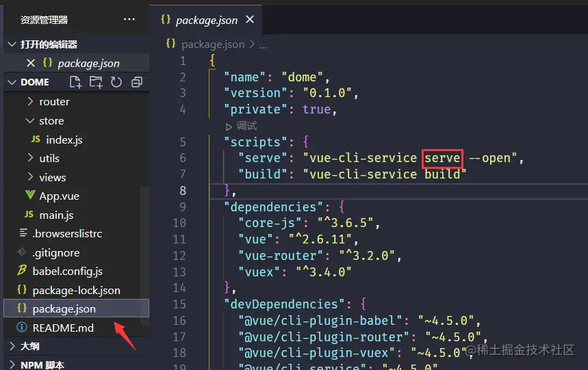Click the "build" key on line 7
588x370 pixels.
262,174
